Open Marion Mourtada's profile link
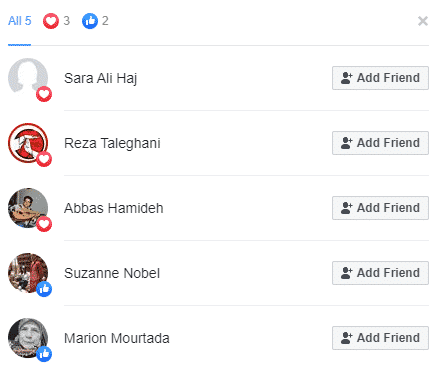This screenshot has width=437, height=372. point(117,338)
